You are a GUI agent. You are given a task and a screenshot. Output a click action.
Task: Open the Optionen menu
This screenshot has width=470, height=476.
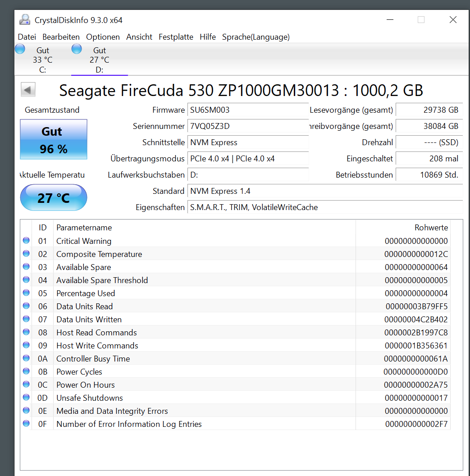point(103,37)
